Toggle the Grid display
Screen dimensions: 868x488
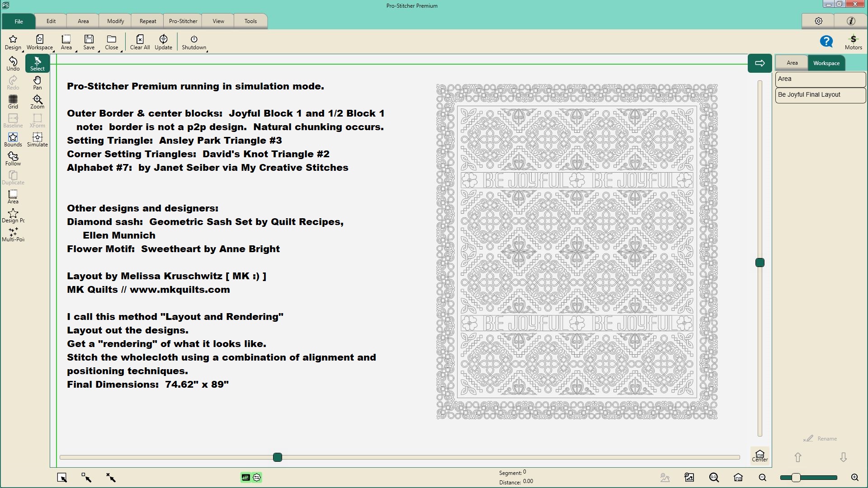(13, 102)
